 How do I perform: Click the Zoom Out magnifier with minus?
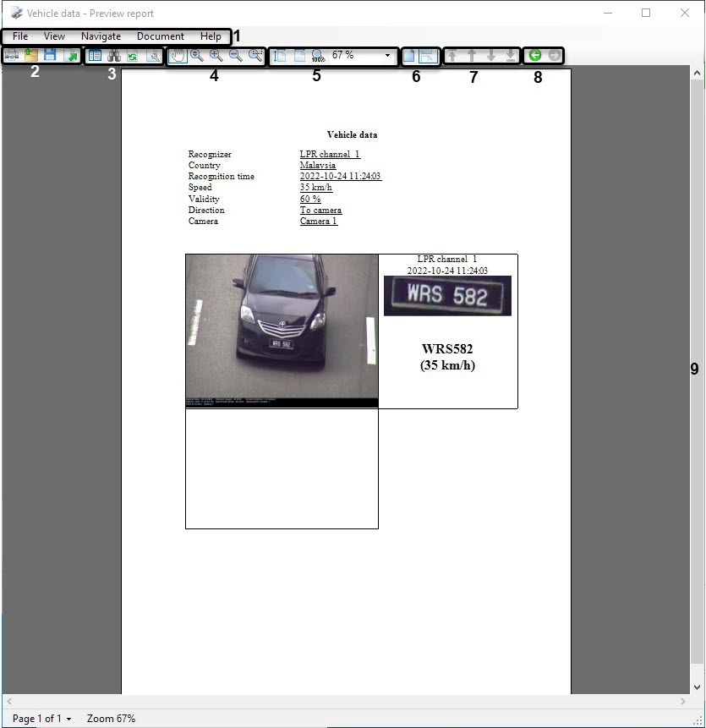[x=236, y=56]
